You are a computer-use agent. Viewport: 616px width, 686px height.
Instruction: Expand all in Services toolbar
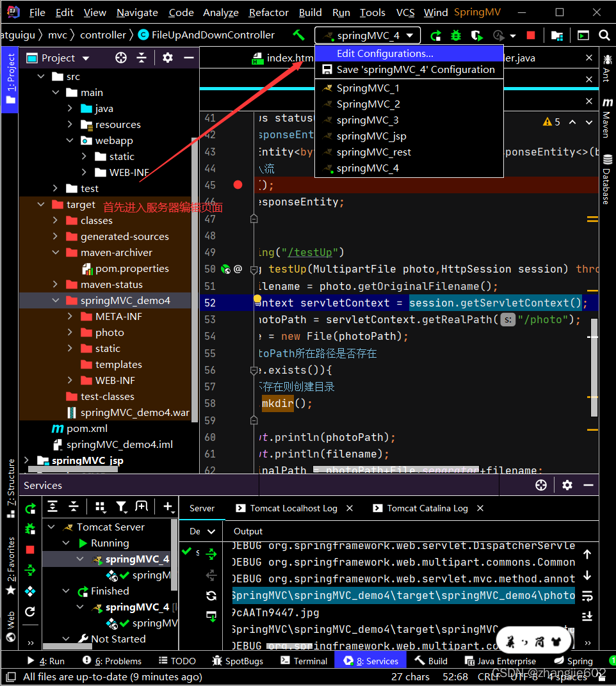pos(53,507)
